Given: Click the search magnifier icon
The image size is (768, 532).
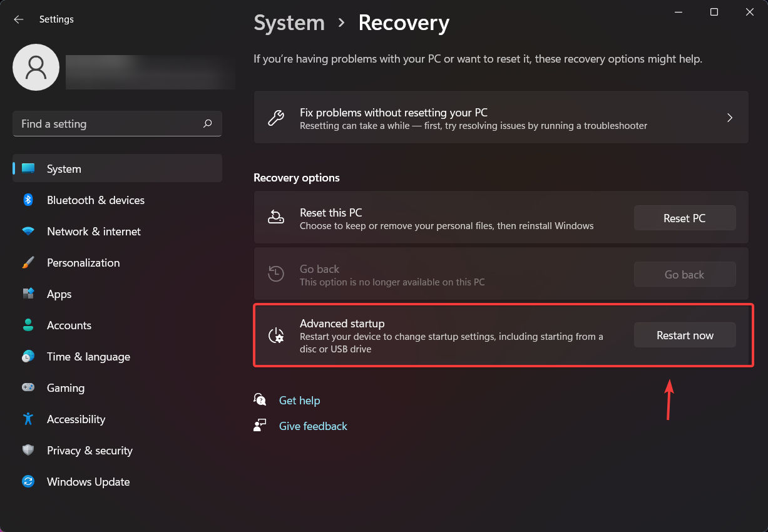Looking at the screenshot, I should coord(208,124).
